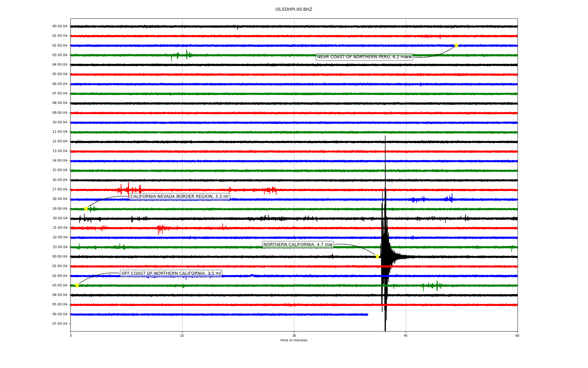This screenshot has height=368, width=588.
Task: Click the 30 tick on the x-axis
Action: (x=294, y=335)
